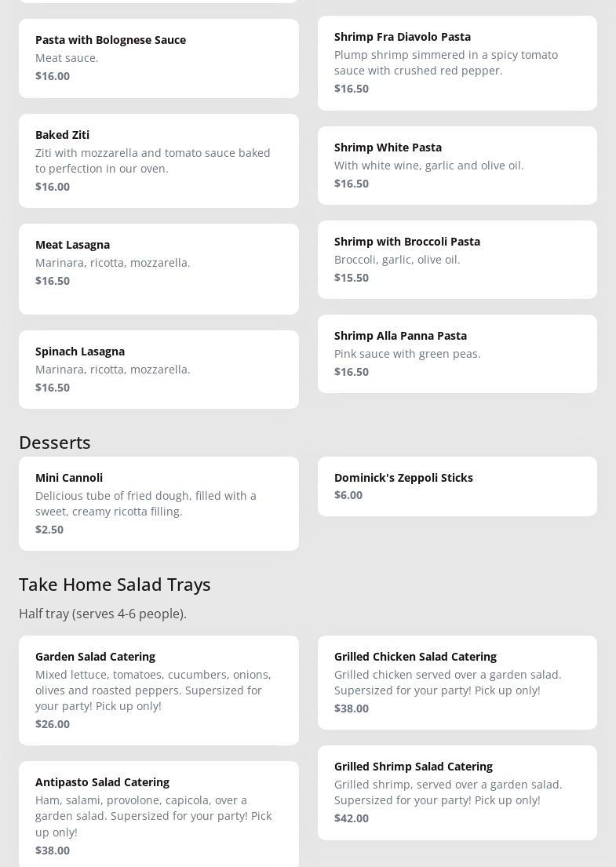Click the Desserts section heading
Viewport: 616px width, 867px height.
55,443
